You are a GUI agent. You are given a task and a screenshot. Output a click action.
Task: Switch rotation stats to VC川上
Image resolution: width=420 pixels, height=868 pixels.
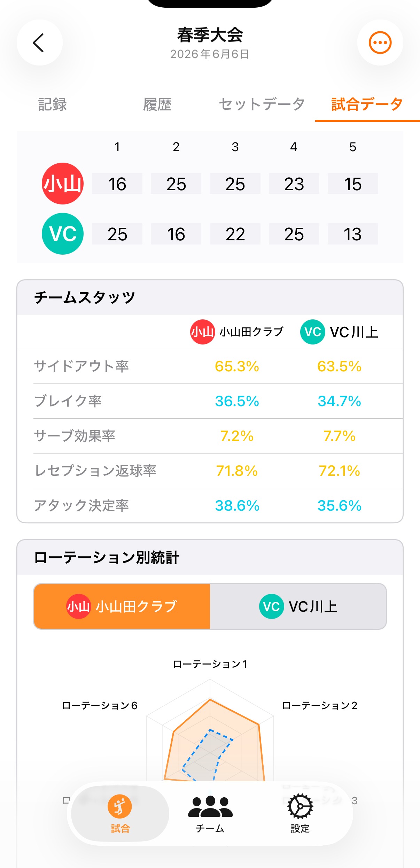tap(298, 606)
